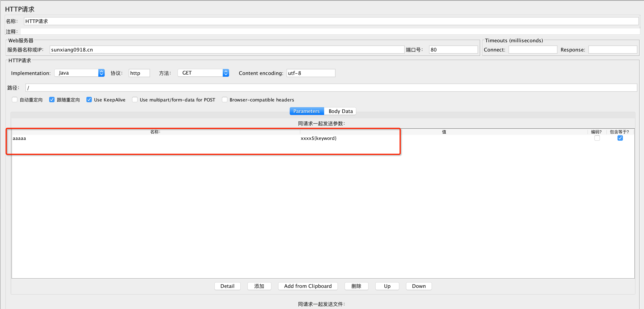Uncheck 包含等于? for the aaaaa row
Image resolution: width=644 pixels, height=309 pixels.
click(x=620, y=138)
